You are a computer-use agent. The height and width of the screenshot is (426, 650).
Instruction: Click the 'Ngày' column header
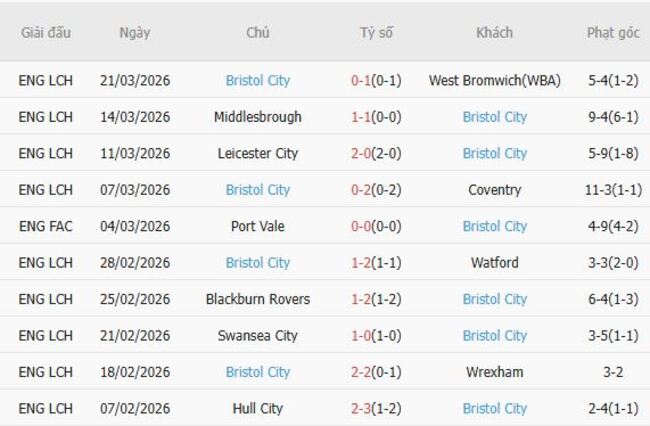click(x=135, y=32)
